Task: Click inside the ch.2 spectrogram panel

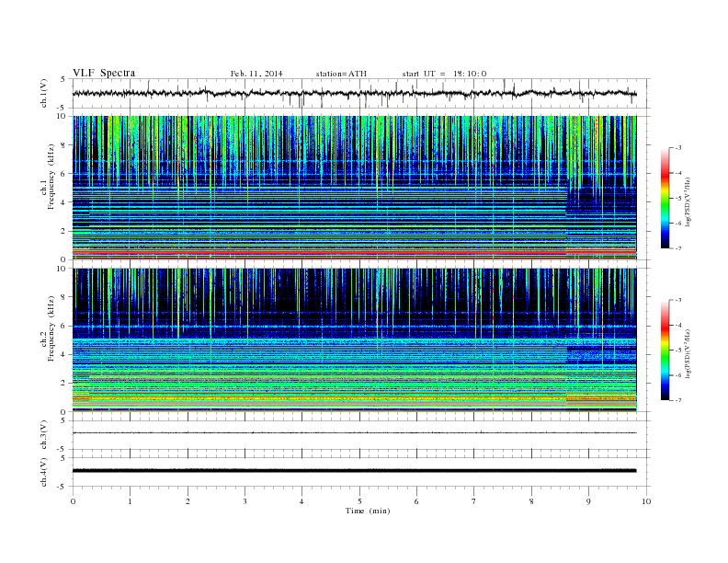Action: (x=354, y=340)
